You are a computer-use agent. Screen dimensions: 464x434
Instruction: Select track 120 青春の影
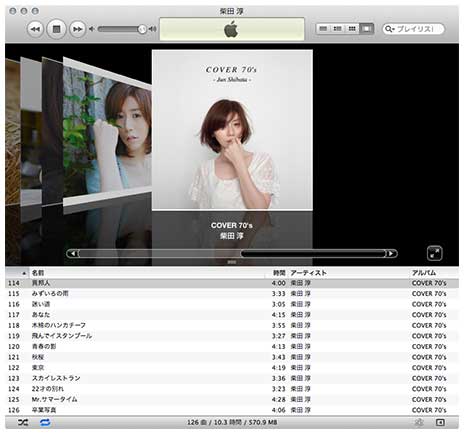pyautogui.click(x=232, y=347)
